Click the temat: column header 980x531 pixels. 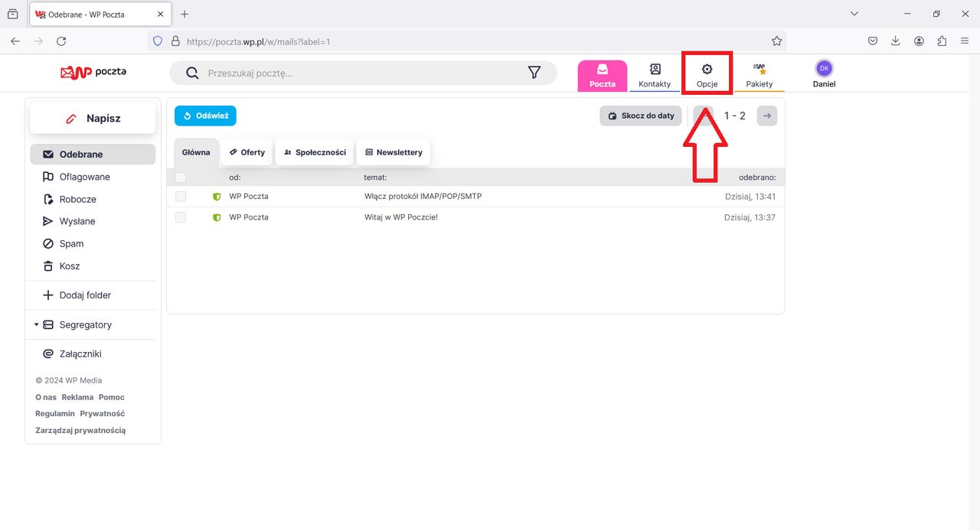tap(375, 178)
